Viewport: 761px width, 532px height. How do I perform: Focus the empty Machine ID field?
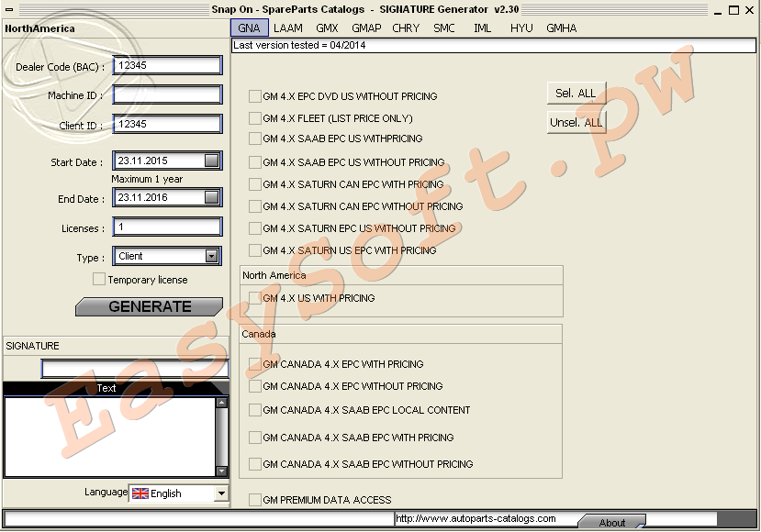tap(167, 94)
